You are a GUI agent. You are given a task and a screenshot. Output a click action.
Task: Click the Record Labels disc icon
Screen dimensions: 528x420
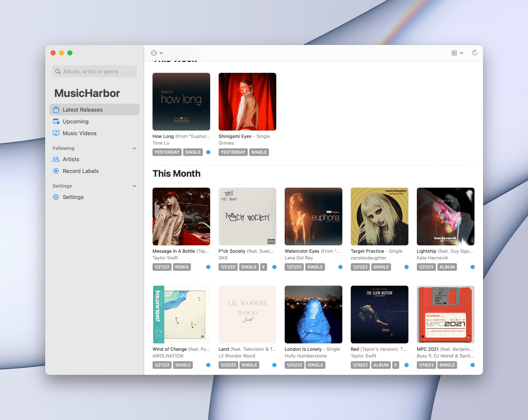pos(56,171)
